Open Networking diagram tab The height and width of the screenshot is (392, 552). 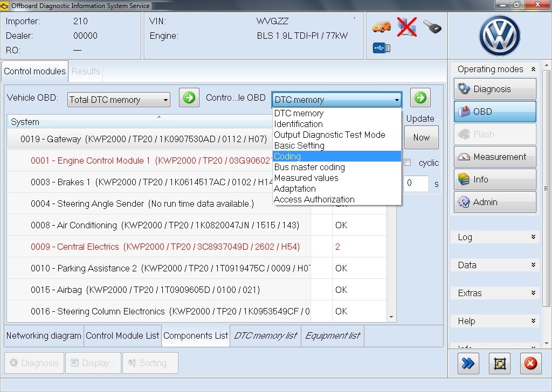click(44, 336)
